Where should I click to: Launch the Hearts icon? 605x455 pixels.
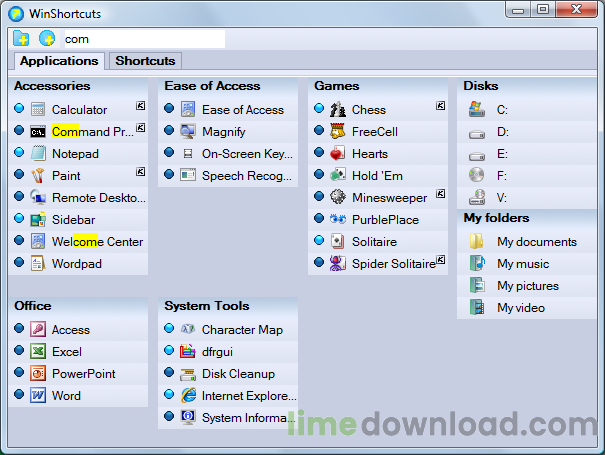[x=338, y=154]
